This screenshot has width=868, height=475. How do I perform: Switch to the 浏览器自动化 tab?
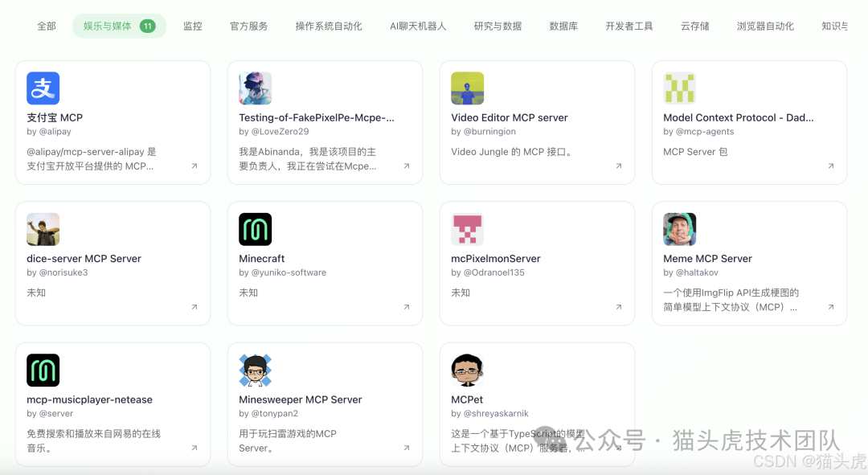point(766,26)
